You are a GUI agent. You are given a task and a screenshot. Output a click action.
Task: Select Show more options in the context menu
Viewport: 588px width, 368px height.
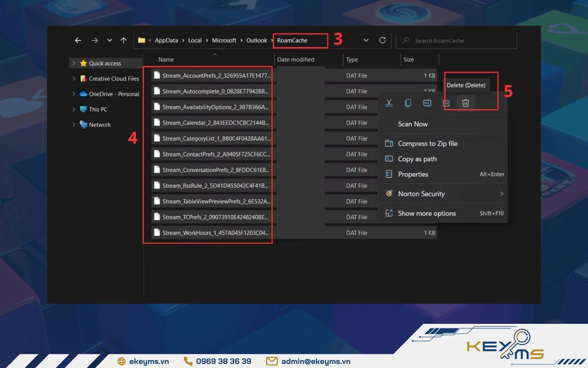[426, 213]
